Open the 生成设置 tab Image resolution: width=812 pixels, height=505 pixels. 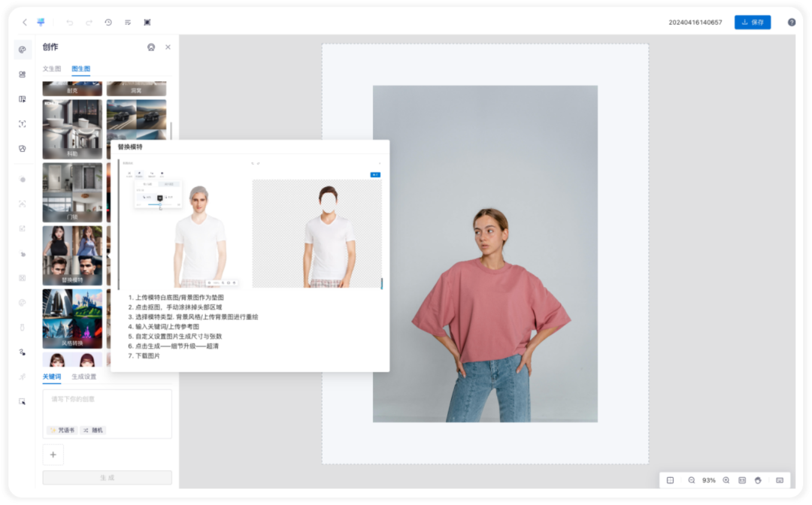(84, 376)
